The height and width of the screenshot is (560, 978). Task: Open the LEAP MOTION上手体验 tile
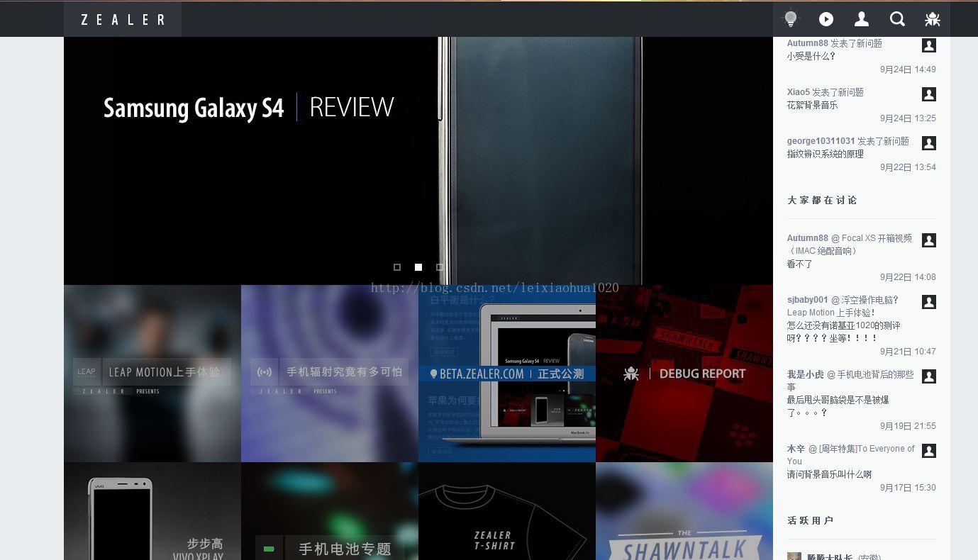[152, 374]
